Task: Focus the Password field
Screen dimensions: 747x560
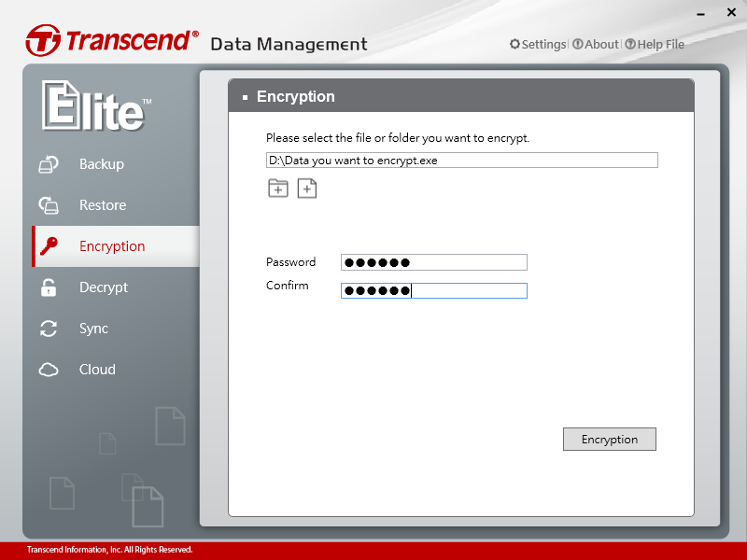Action: coord(433,262)
